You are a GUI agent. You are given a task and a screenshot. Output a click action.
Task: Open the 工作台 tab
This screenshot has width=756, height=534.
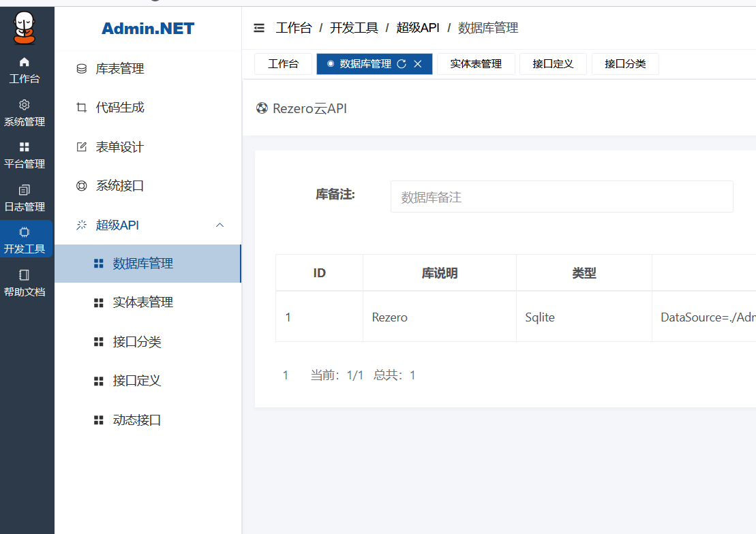[x=283, y=64]
